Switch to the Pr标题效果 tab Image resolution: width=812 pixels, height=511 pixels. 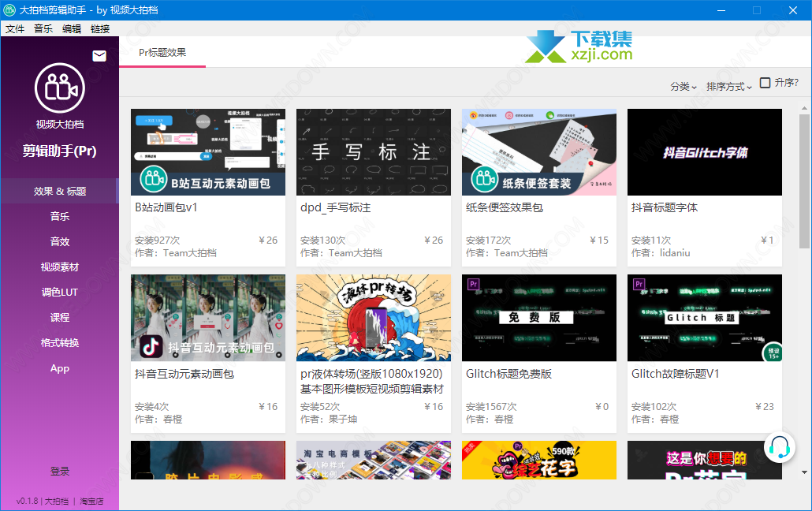click(162, 52)
